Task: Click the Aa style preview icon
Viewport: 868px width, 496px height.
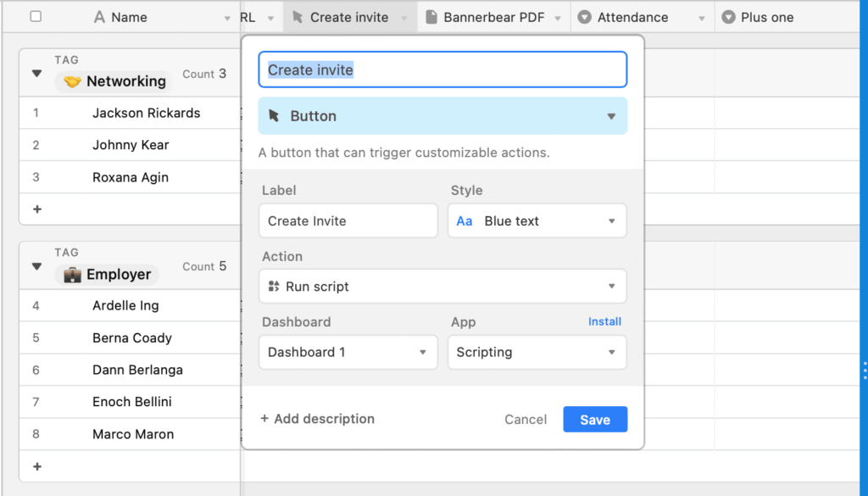Action: pos(464,221)
